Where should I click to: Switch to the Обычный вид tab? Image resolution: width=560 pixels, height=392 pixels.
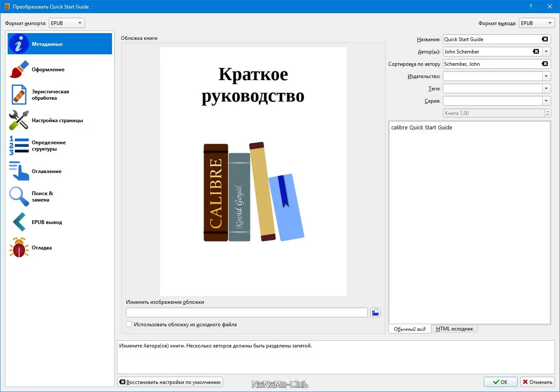pyautogui.click(x=409, y=329)
